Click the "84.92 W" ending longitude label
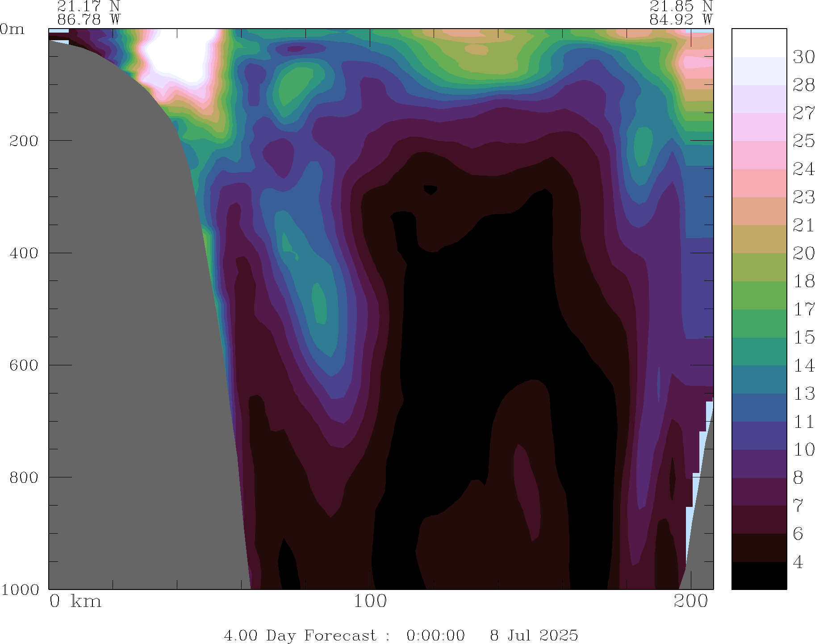The height and width of the screenshot is (644, 815). [681, 20]
